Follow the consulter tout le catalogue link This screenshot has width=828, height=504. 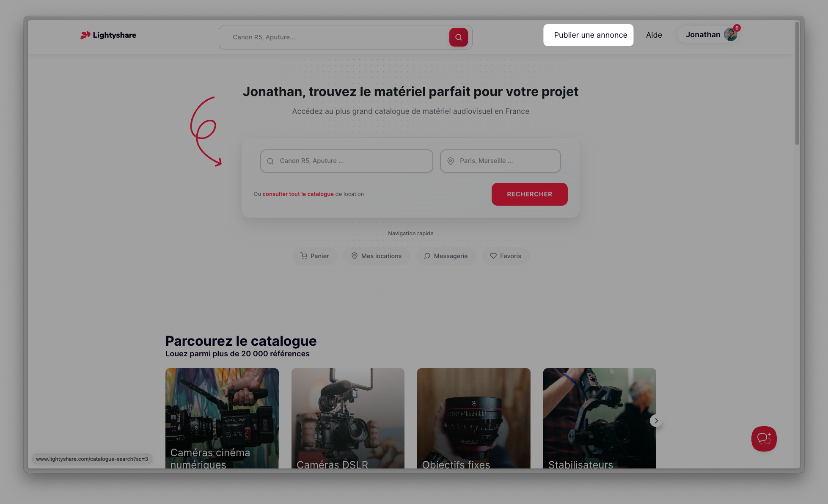[x=298, y=194]
